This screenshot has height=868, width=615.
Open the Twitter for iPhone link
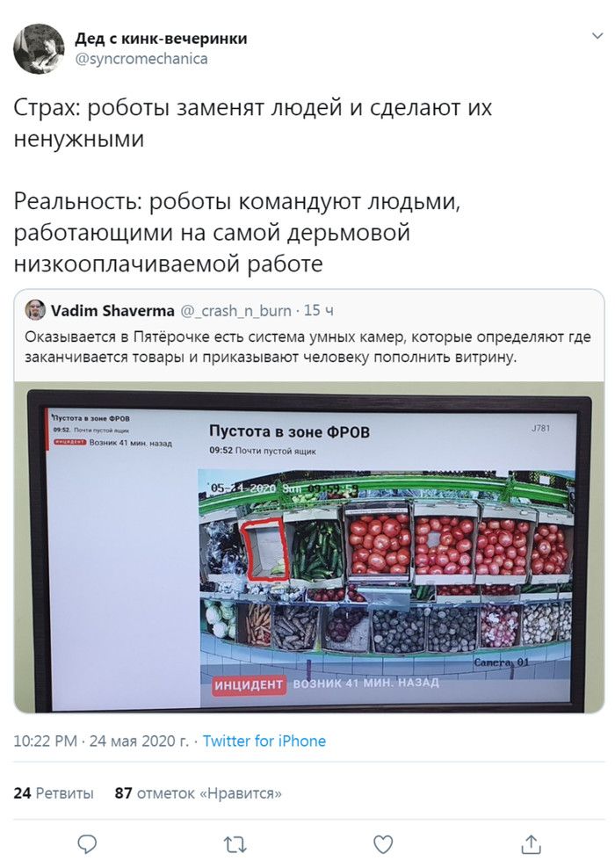pos(264,741)
